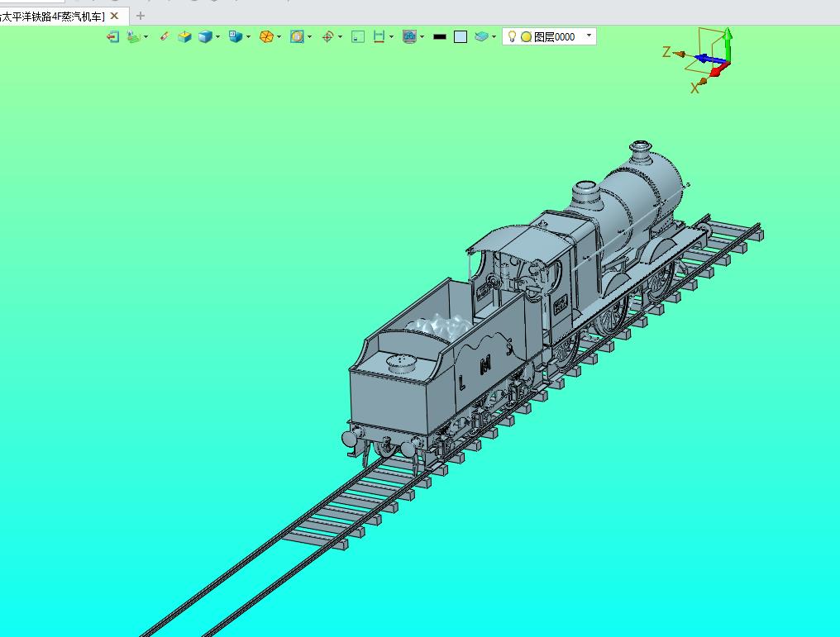The image size is (840, 637).
Task: Toggle the layer lightbulb visibility icon
Action: click(512, 36)
